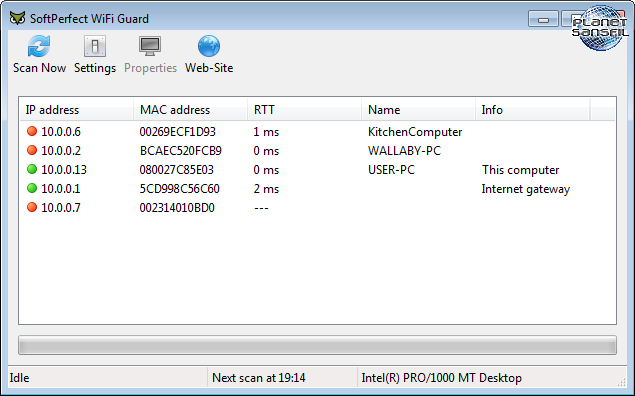The width and height of the screenshot is (635, 396).
Task: Click the RTT column header
Action: 304,110
